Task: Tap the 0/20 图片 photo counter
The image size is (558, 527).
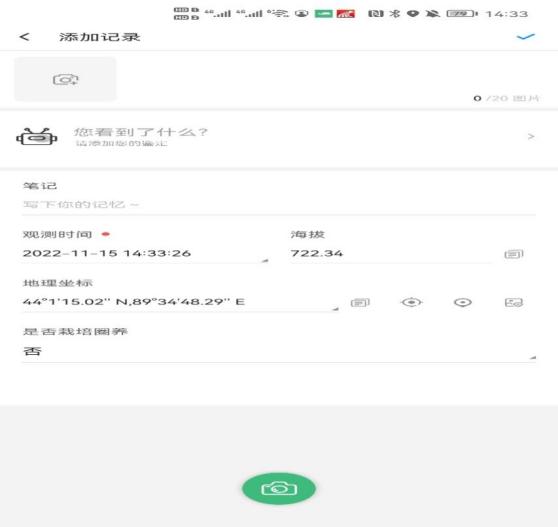Action: pyautogui.click(x=506, y=98)
